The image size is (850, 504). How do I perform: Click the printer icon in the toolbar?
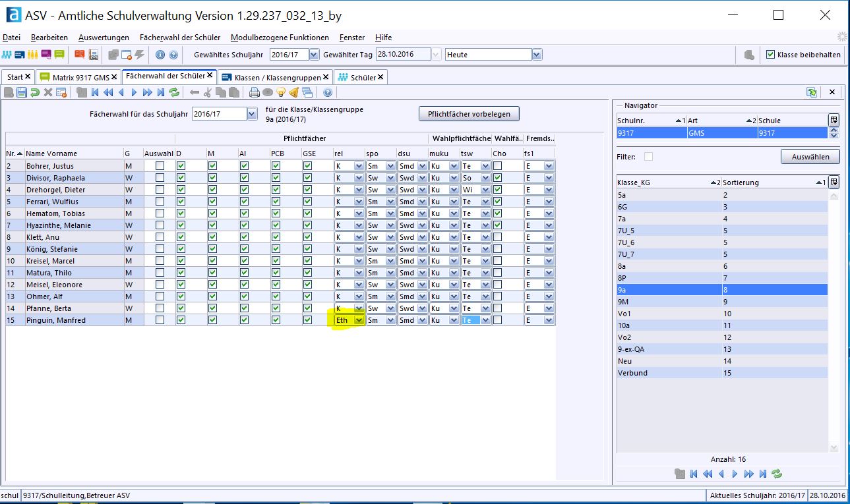pos(255,93)
